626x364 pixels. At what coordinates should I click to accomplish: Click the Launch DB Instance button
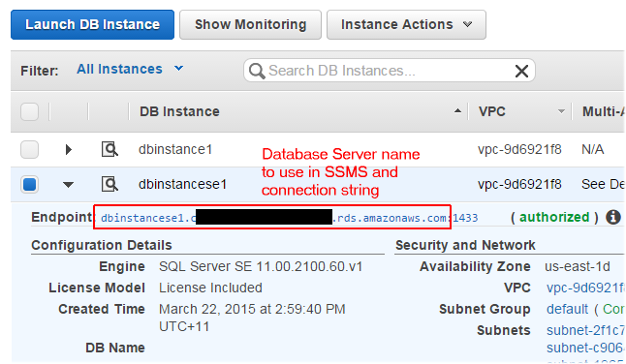pos(93,25)
